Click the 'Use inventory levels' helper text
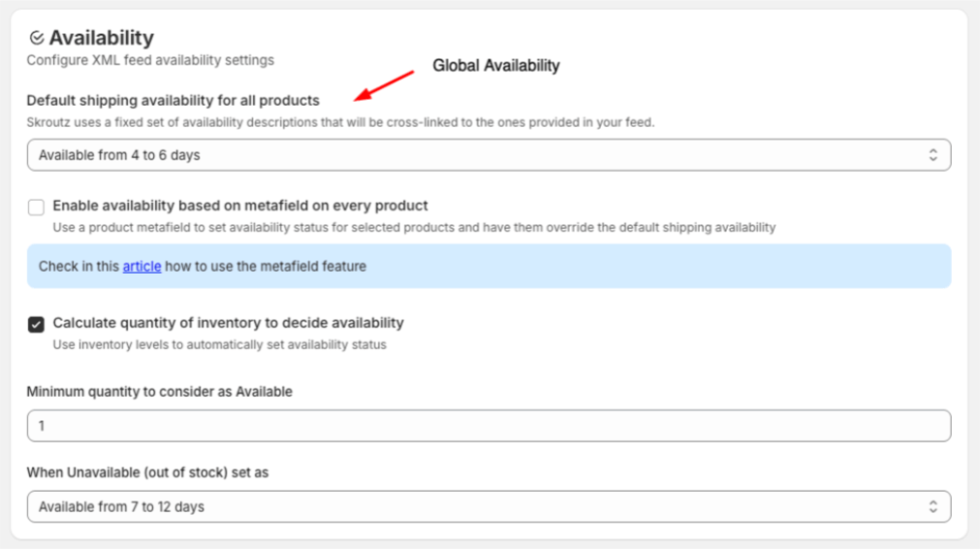The image size is (980, 549). pyautogui.click(x=219, y=344)
